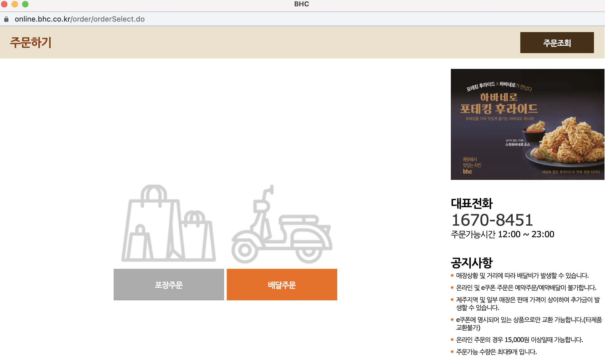
Task: Click the yellow minimize window button
Action: pyautogui.click(x=15, y=4)
